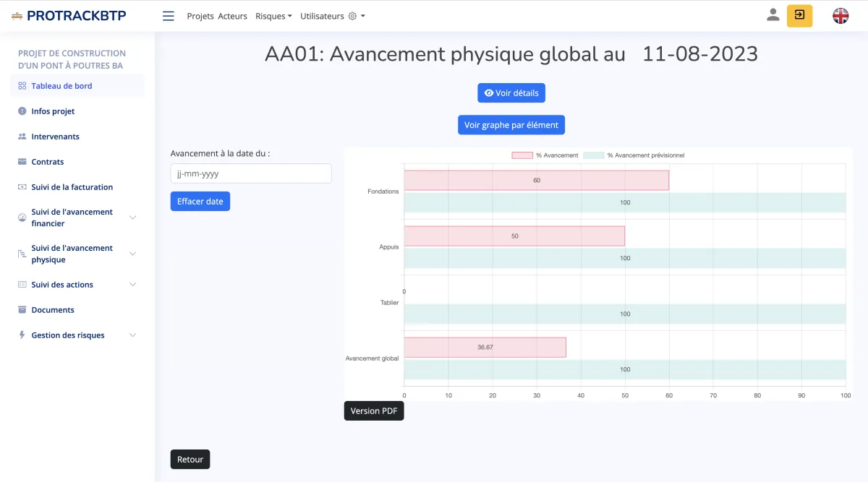Switch language with the UK flag icon

coord(841,16)
